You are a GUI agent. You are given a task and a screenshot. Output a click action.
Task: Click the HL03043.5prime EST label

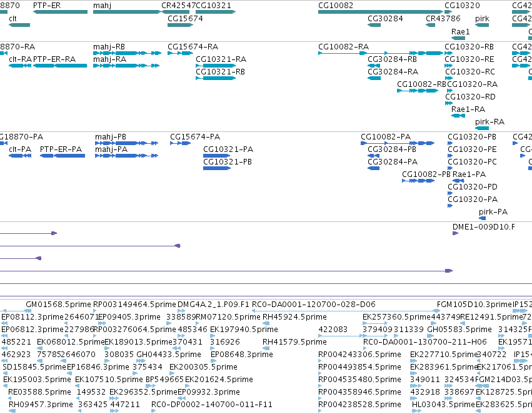click(x=443, y=405)
